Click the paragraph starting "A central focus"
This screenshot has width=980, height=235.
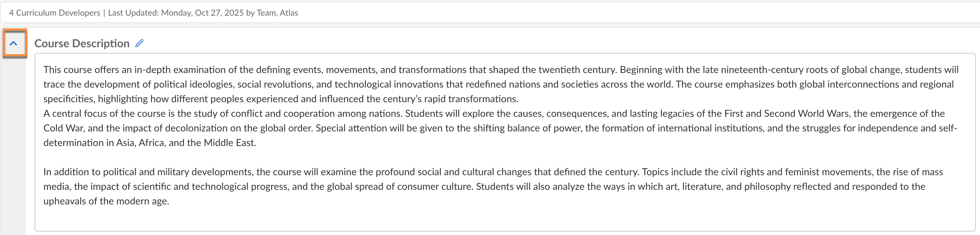(266, 128)
